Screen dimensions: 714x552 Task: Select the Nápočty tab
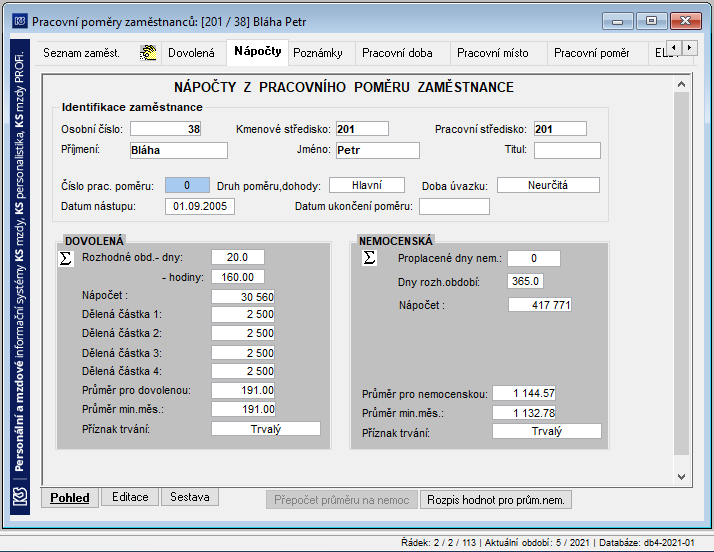[257, 51]
